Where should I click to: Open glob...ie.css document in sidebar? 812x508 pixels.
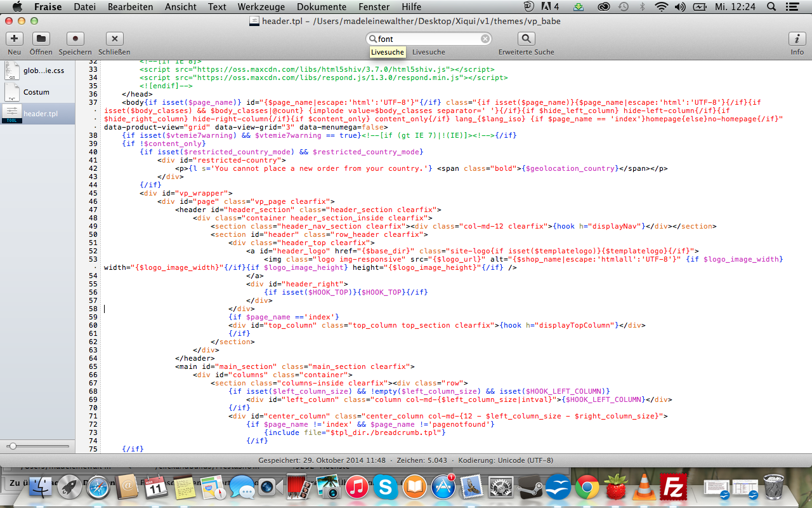click(x=37, y=70)
